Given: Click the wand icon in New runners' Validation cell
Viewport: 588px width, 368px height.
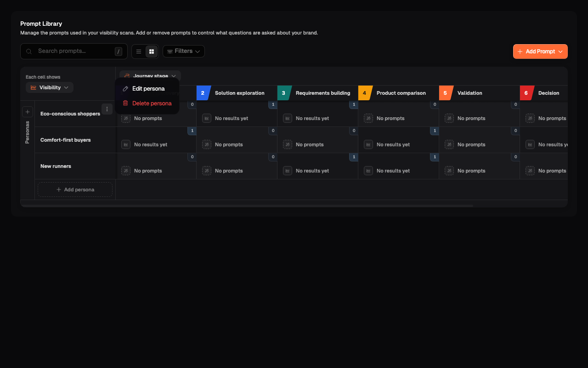Looking at the screenshot, I should [x=449, y=171].
